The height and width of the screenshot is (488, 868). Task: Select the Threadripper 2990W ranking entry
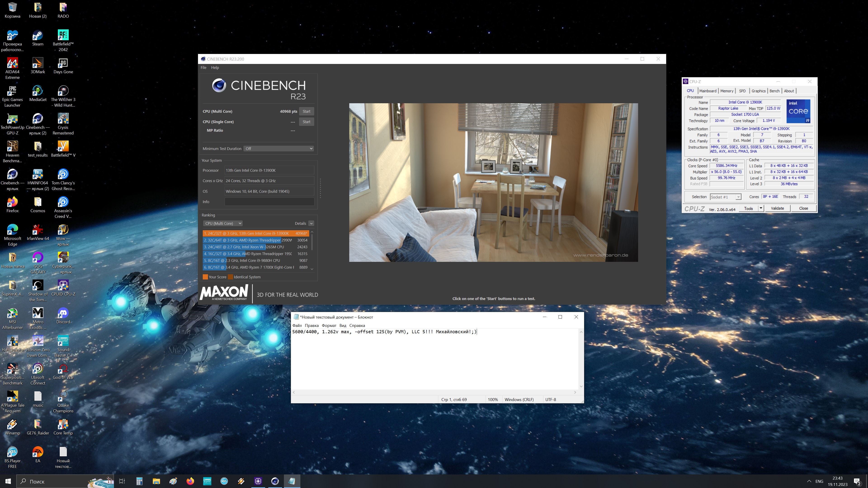pos(255,240)
